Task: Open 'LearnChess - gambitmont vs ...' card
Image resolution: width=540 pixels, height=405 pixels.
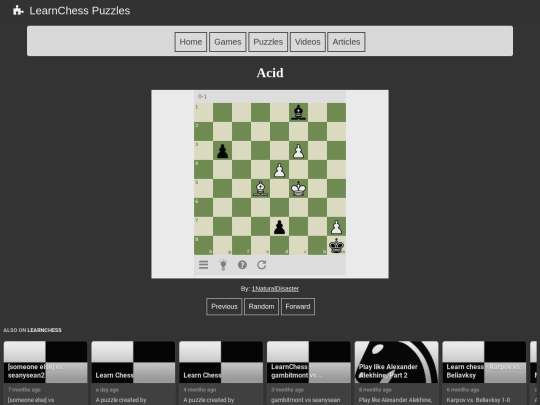Action: [x=309, y=373]
